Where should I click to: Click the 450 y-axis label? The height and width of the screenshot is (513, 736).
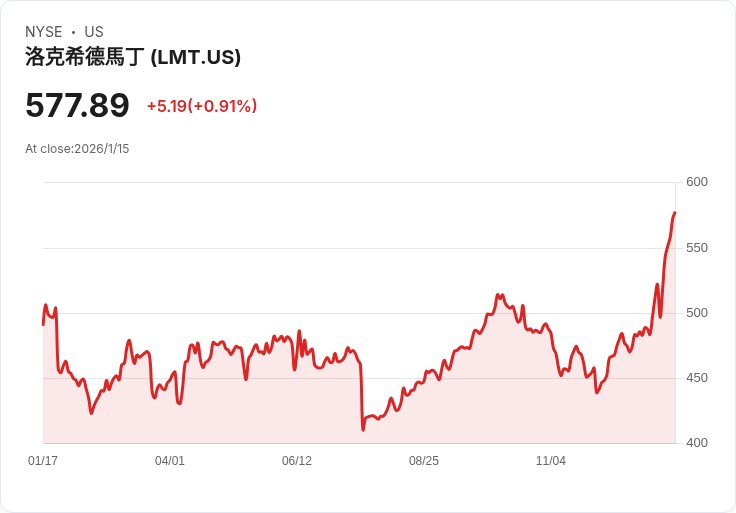(696, 378)
